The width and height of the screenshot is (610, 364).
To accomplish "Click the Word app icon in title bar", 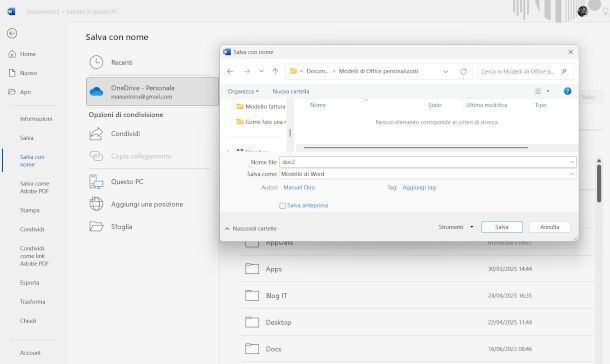I will pos(11,11).
